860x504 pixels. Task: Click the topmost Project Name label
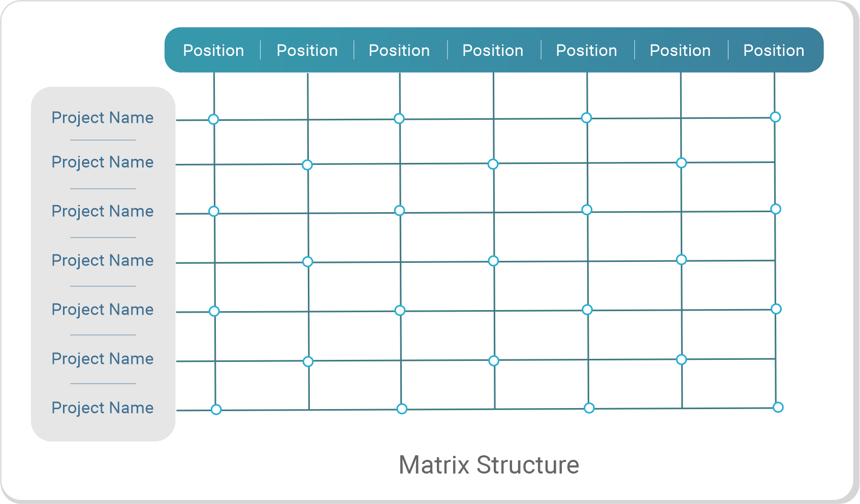[103, 118]
